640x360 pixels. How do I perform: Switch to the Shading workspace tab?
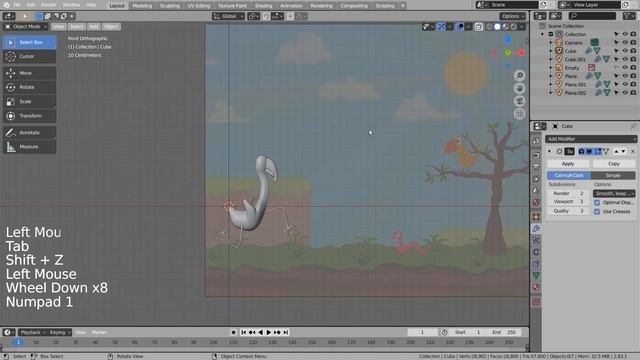[x=263, y=6]
